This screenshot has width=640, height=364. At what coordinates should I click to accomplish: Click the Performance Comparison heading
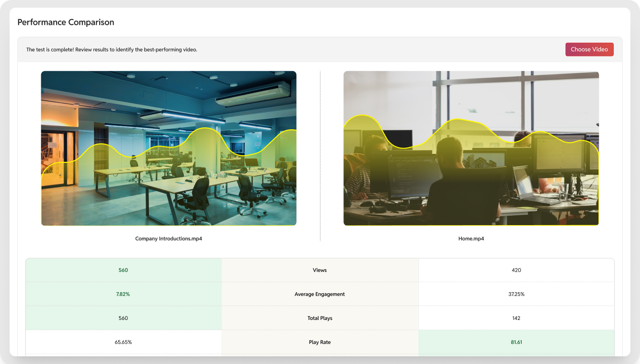[x=66, y=23]
